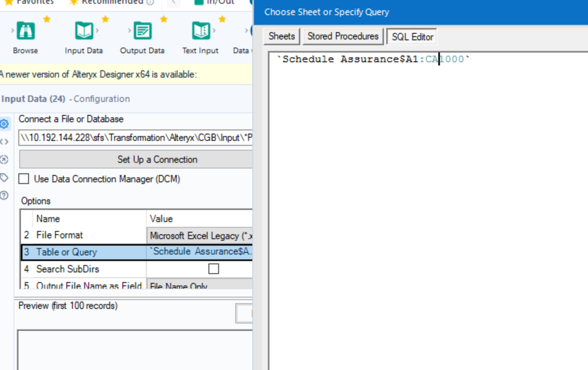The height and width of the screenshot is (370, 588).
Task: Select the Output Data tool icon
Action: coord(142,31)
